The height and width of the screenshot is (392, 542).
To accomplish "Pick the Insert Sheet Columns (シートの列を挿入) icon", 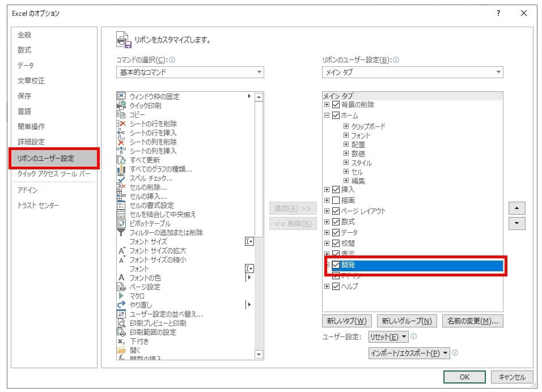I will tap(121, 151).
